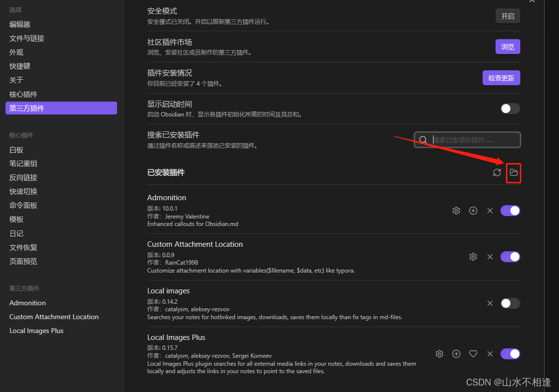Viewport: 559px width, 392px height.
Task: Click 开启 to enable safe mode
Action: pos(507,15)
